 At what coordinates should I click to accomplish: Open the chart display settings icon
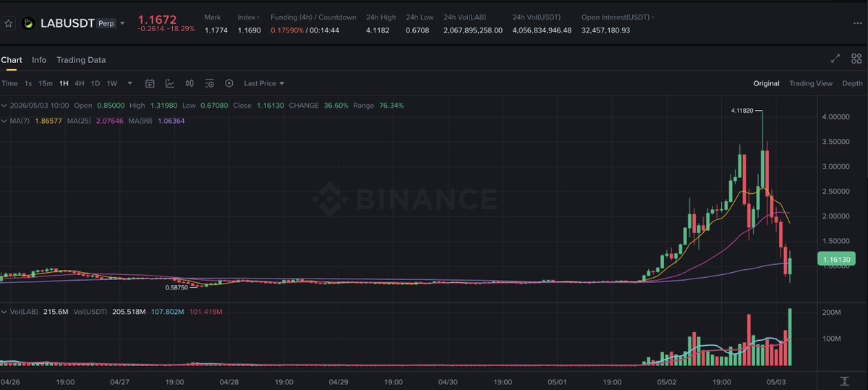point(209,83)
